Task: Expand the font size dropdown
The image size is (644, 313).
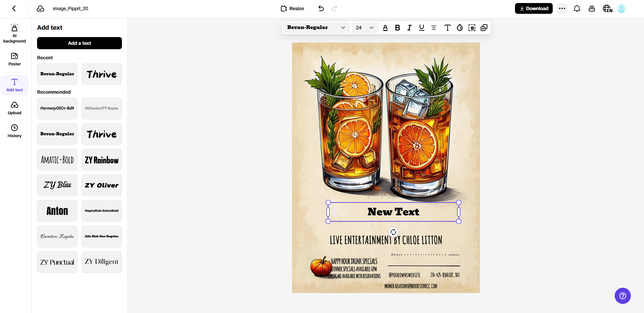Action: pyautogui.click(x=364, y=28)
